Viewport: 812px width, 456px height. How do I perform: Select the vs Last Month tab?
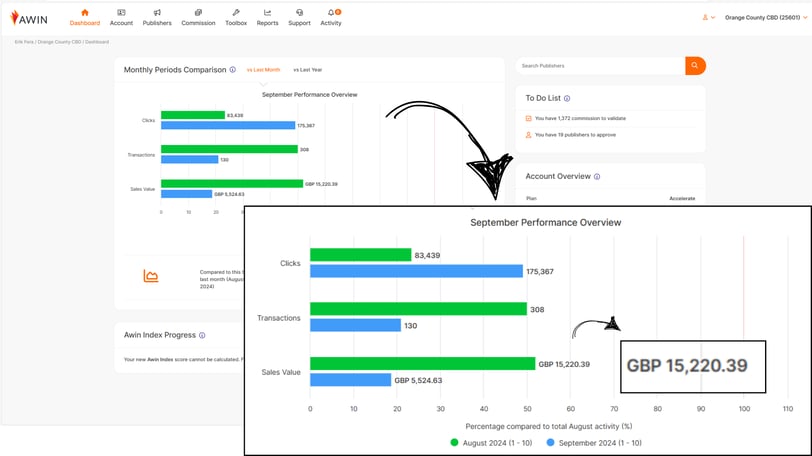tap(263, 70)
